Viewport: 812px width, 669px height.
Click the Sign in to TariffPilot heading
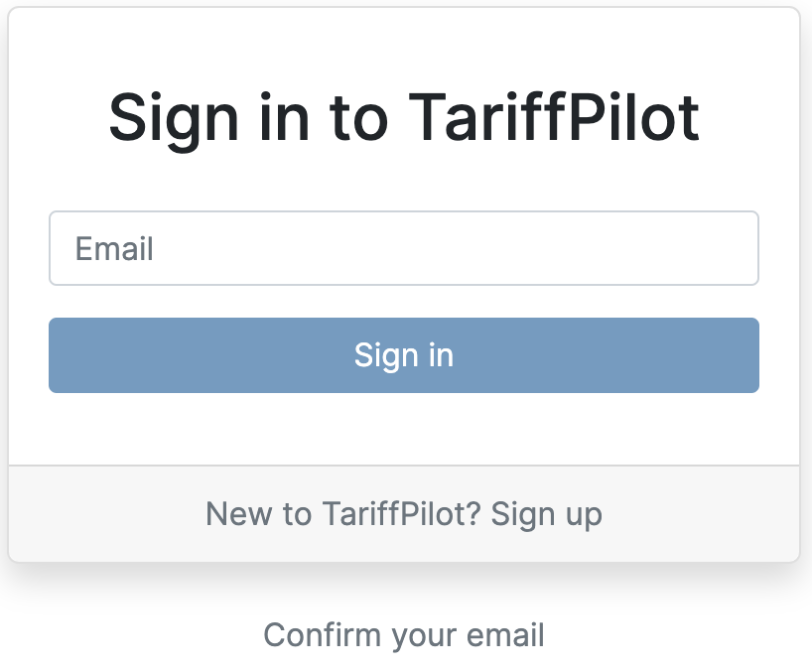[x=405, y=116]
